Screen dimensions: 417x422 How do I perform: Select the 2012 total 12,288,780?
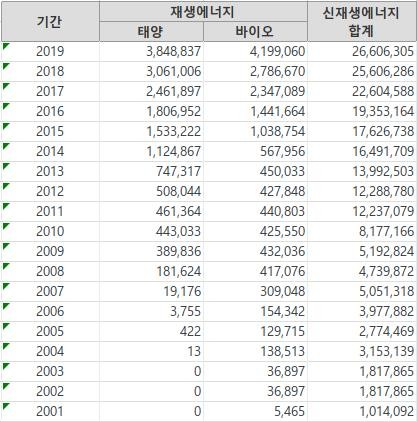point(362,191)
